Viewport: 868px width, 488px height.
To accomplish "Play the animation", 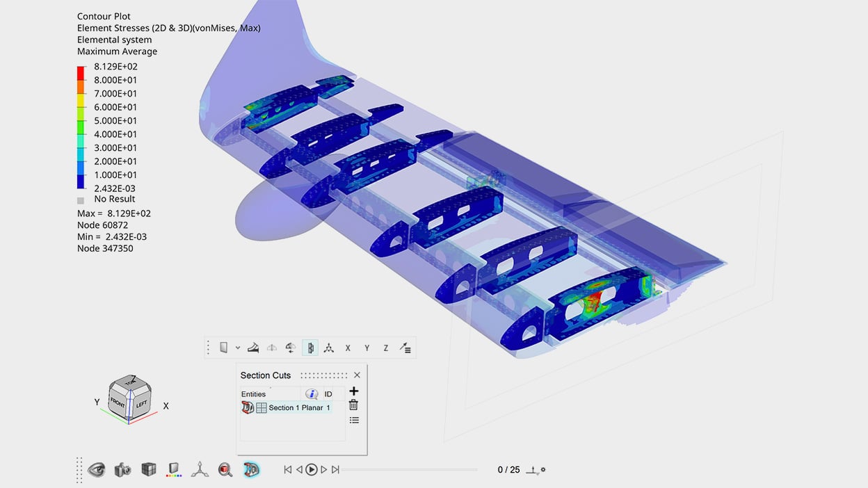I will (x=312, y=470).
